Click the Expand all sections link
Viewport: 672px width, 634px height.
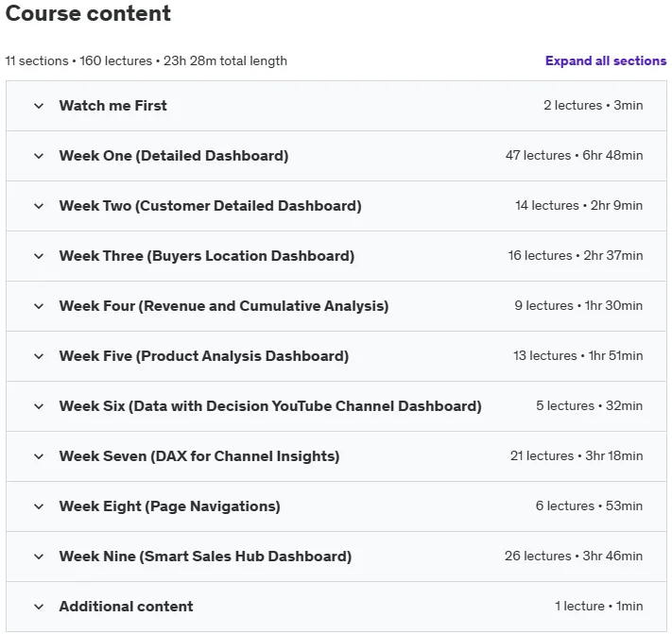click(606, 60)
